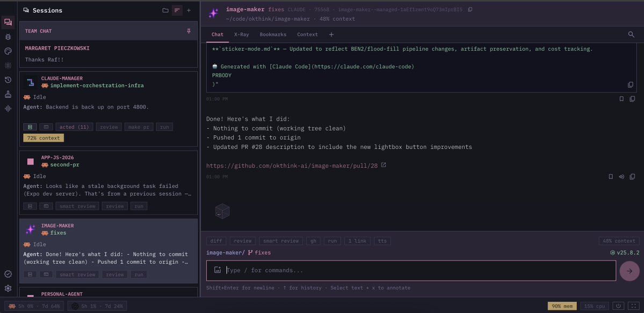Open the Sessions chat icon in the sidebar
This screenshot has height=313, width=644.
(x=8, y=22)
